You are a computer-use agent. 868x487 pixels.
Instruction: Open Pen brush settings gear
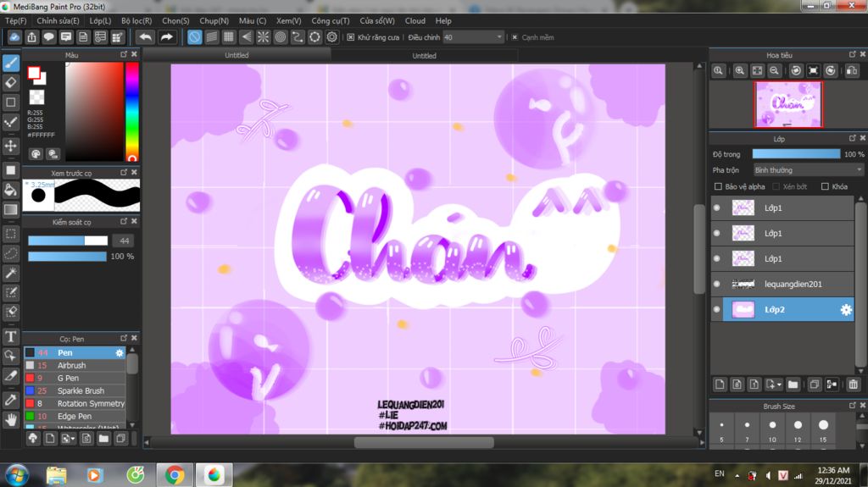point(120,352)
